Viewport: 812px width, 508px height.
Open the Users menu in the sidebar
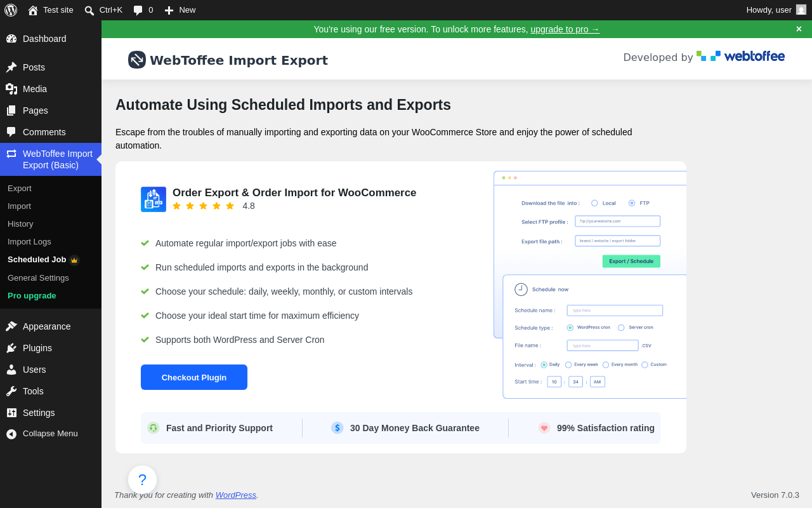(51, 370)
